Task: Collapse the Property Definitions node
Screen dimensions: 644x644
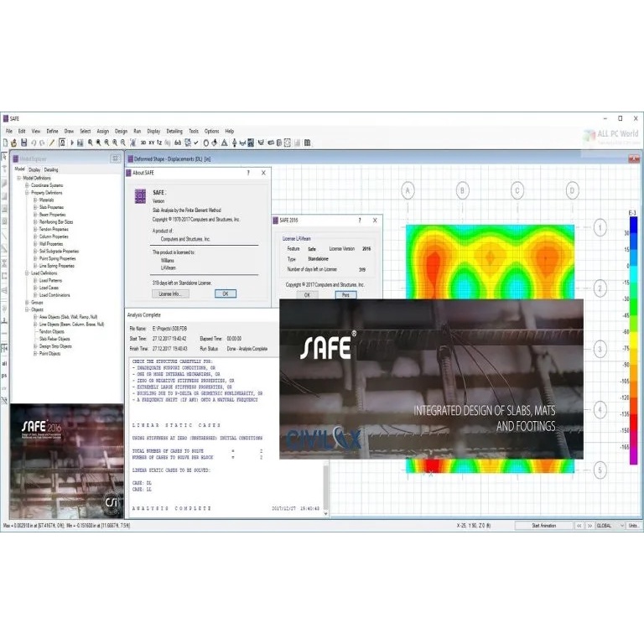Action: 27,193
